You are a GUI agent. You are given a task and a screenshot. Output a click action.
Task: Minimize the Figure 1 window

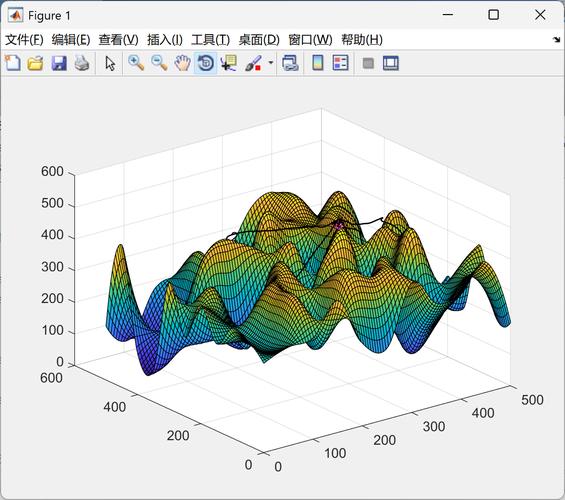pyautogui.click(x=448, y=15)
